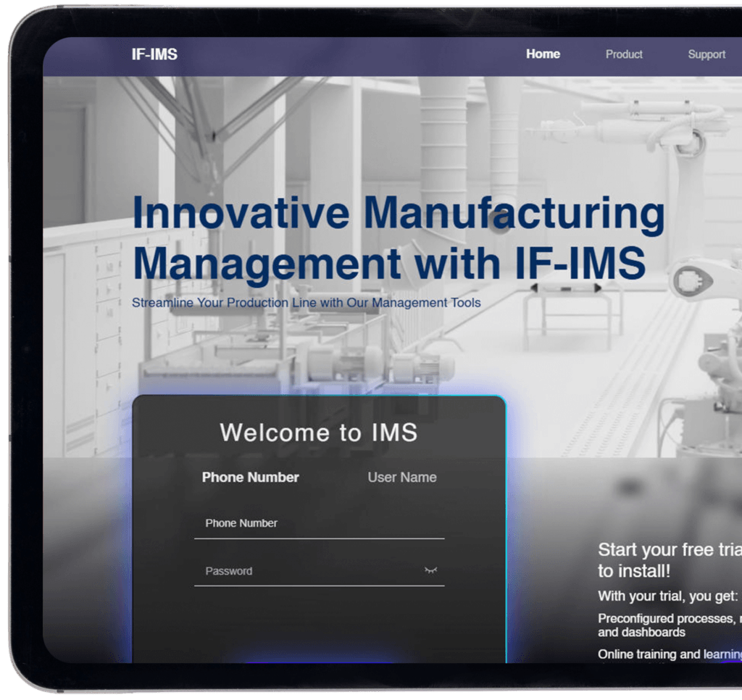Image resolution: width=742 pixels, height=700 pixels.
Task: Click the IF-IMS logo
Action: 154,54
